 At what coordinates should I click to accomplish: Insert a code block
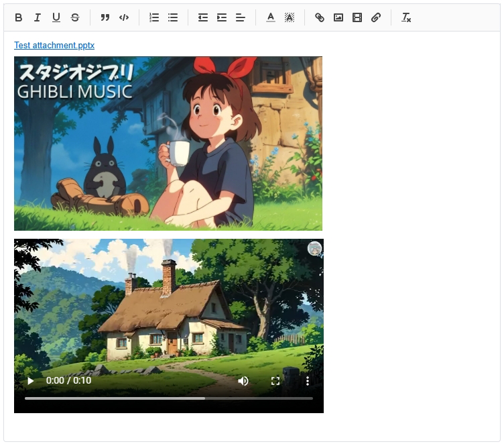coord(124,17)
